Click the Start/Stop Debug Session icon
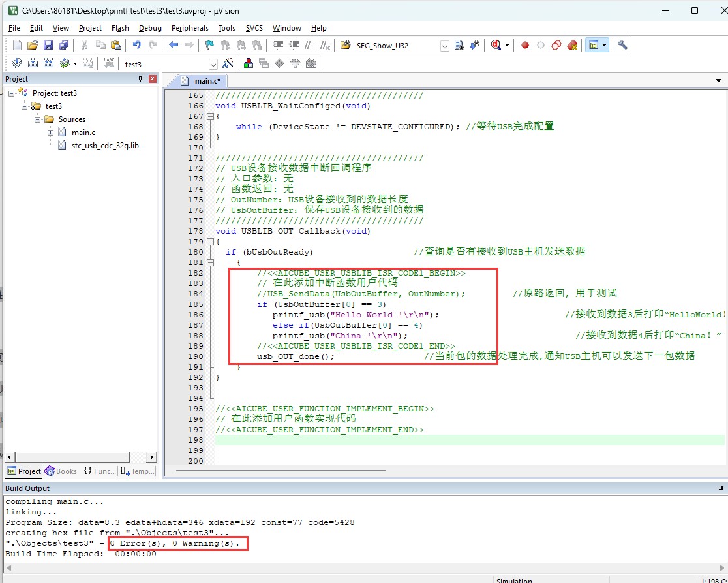 (x=496, y=45)
